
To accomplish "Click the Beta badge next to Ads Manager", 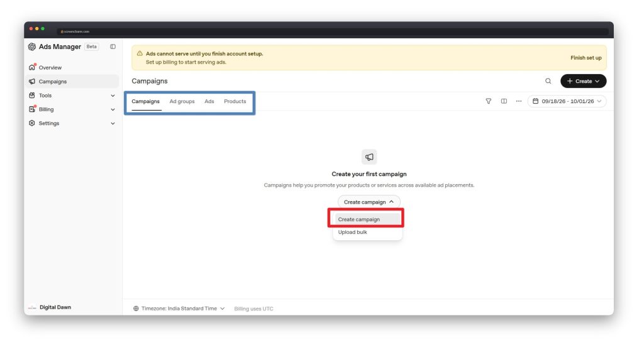I will coord(92,47).
